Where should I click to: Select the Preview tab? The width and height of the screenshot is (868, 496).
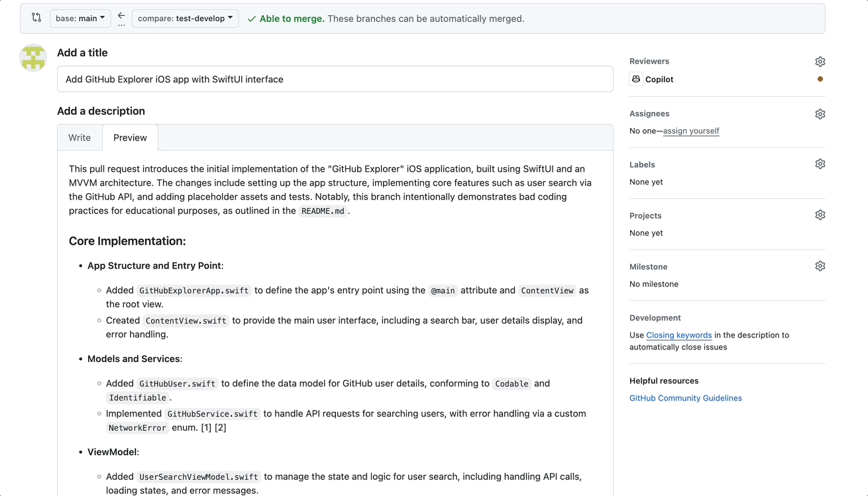click(x=130, y=137)
